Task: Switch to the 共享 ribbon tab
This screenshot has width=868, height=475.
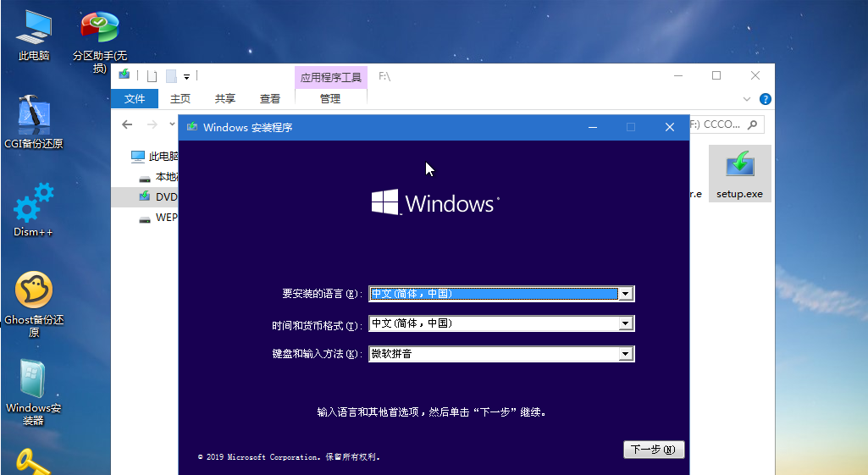Action: 225,98
